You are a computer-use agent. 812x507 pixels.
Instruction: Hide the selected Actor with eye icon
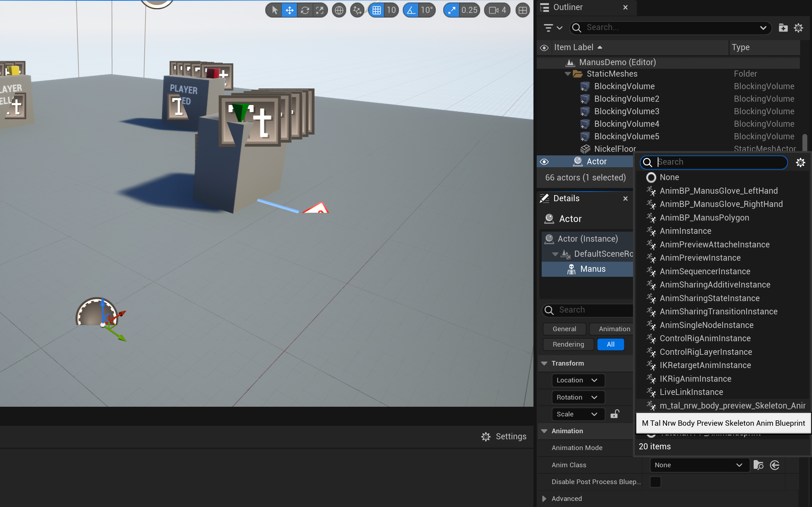click(544, 162)
